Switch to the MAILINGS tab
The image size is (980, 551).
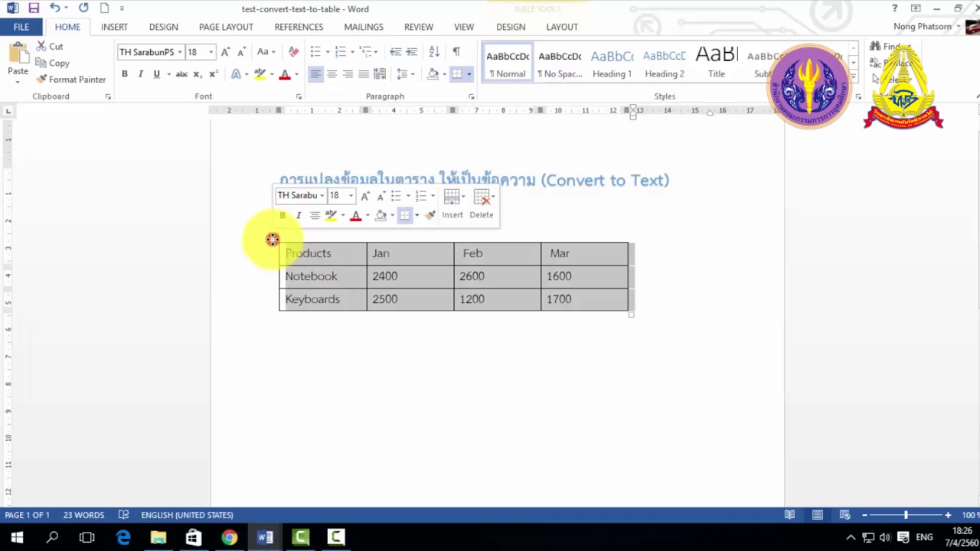(x=364, y=27)
